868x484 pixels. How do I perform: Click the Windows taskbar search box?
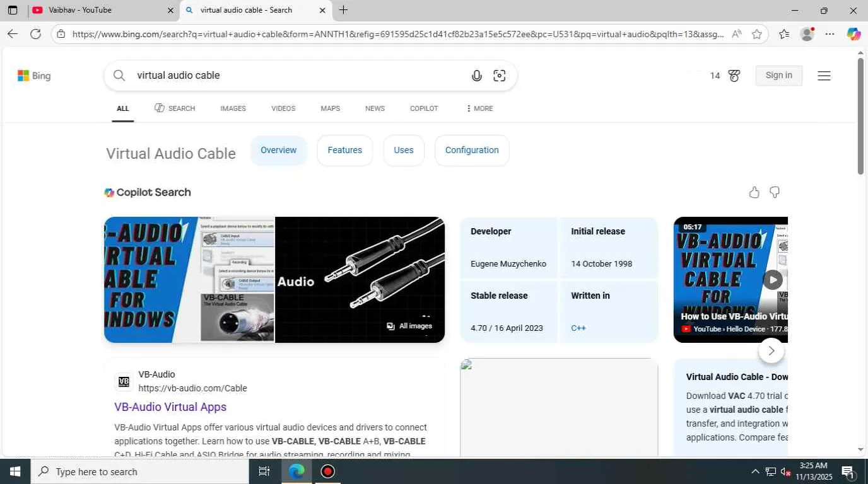pos(139,471)
